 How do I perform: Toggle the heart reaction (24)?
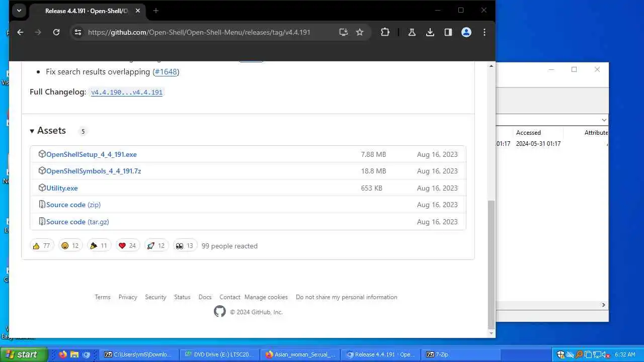127,246
